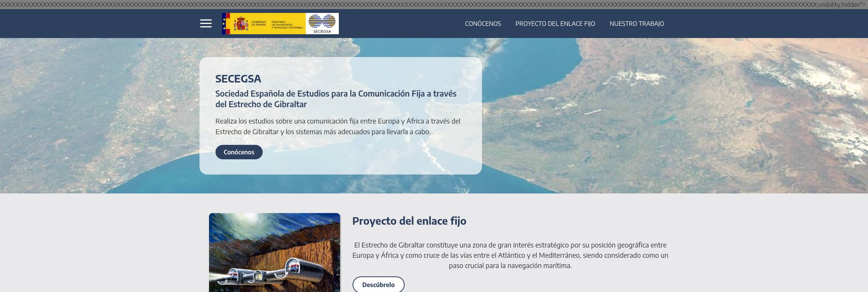Viewport: 868px width, 292px height.
Task: Click the 'Sociedad Española de Estudios' subtitle
Action: tap(336, 99)
